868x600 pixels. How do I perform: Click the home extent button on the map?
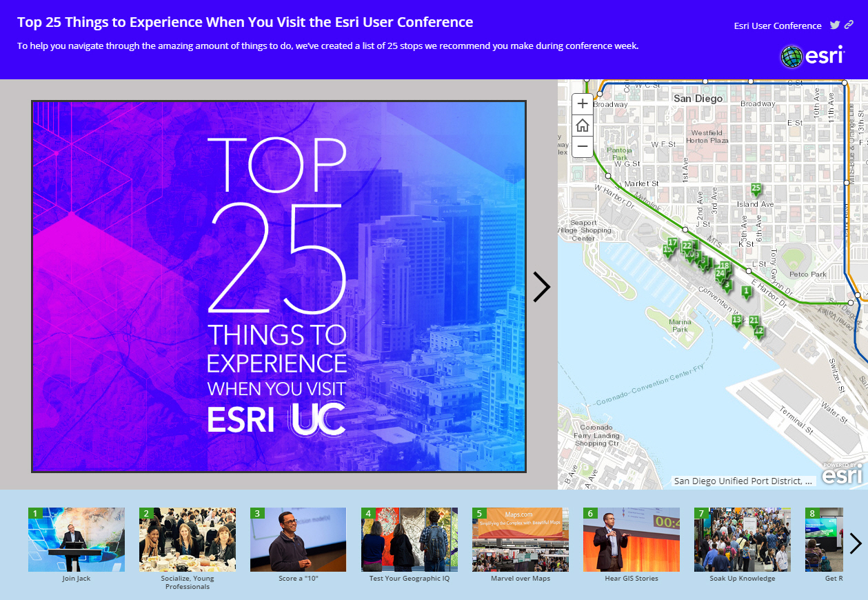pyautogui.click(x=583, y=125)
